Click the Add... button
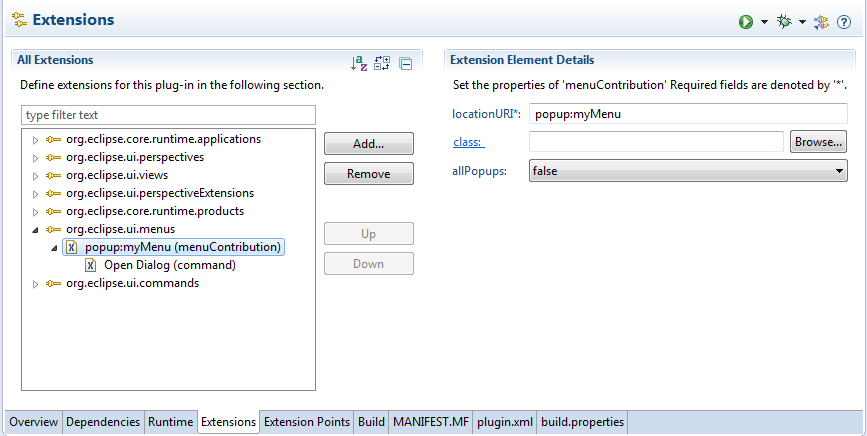This screenshot has height=436, width=867. [369, 144]
